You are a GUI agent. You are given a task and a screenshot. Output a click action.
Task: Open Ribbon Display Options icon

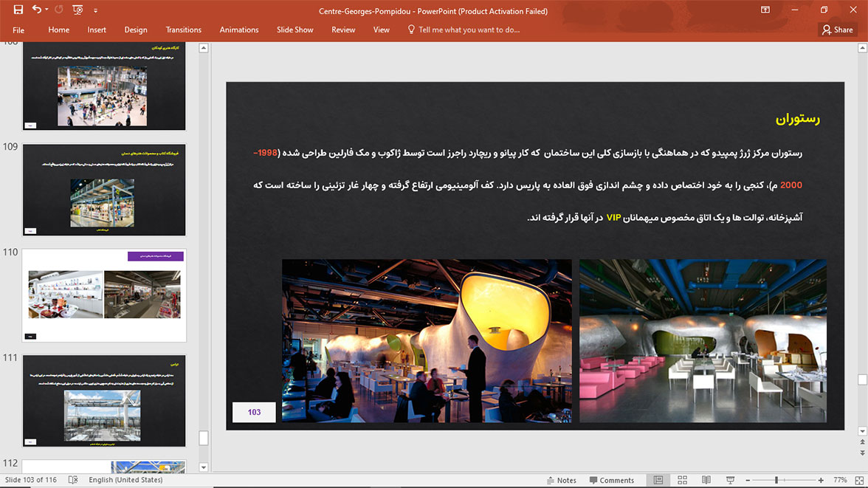coord(765,10)
